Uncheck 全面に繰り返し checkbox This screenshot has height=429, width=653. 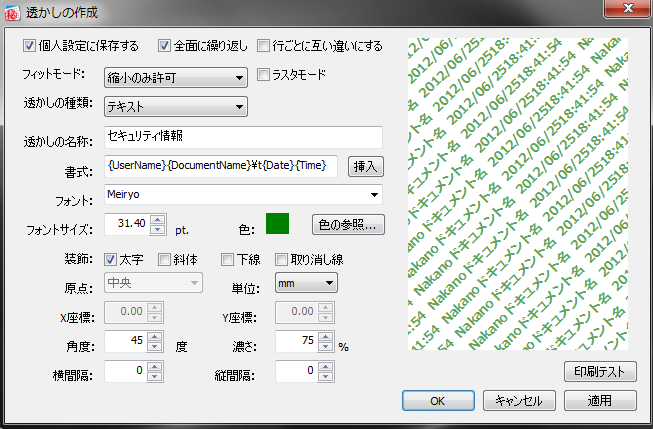click(x=164, y=45)
